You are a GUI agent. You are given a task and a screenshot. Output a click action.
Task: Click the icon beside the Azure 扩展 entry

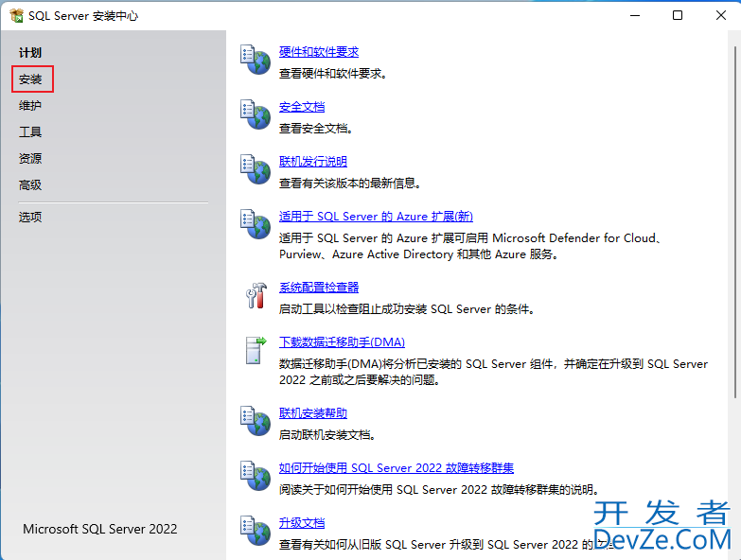(x=256, y=224)
